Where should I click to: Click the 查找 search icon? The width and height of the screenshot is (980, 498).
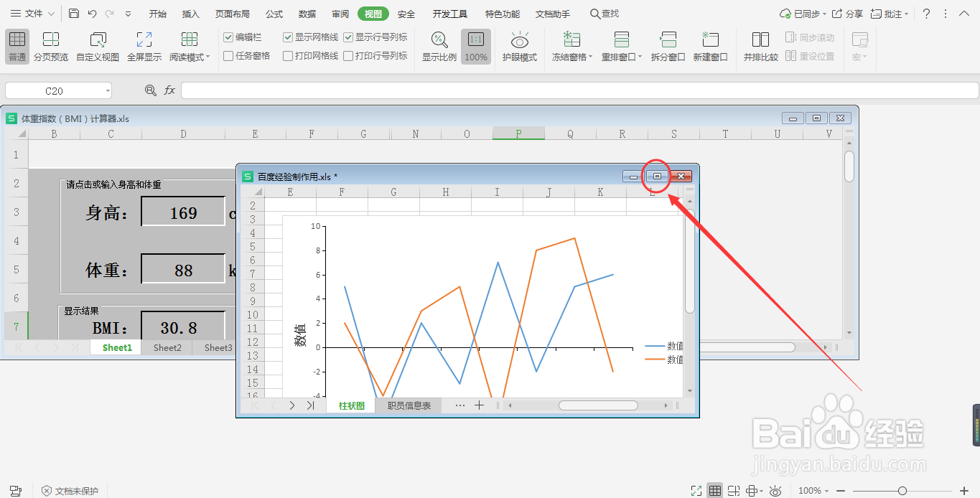(x=594, y=14)
